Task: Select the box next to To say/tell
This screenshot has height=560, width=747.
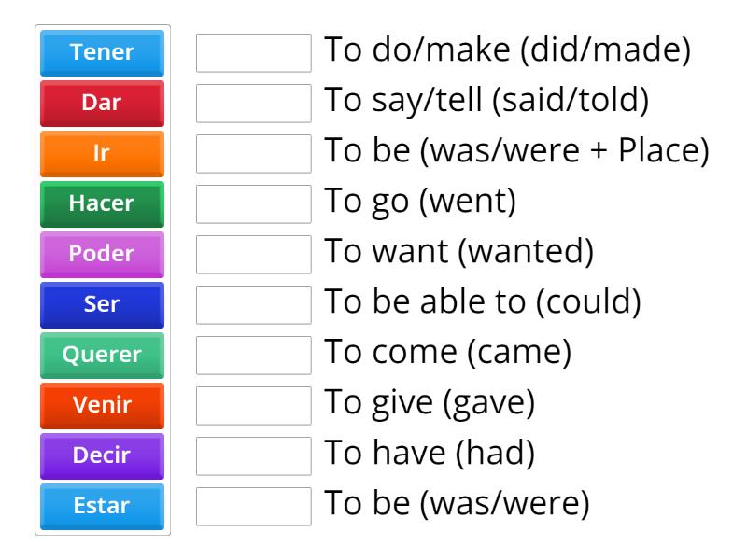Action: pos(255,104)
